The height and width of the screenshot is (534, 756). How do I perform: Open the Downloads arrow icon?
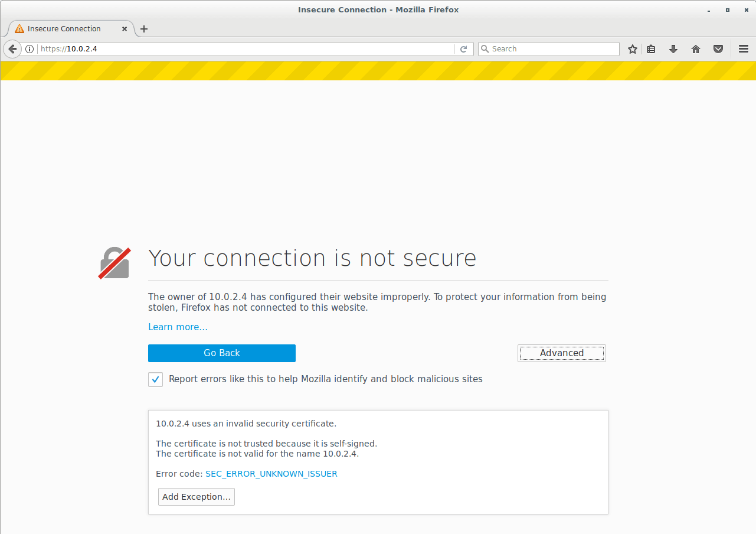click(673, 49)
